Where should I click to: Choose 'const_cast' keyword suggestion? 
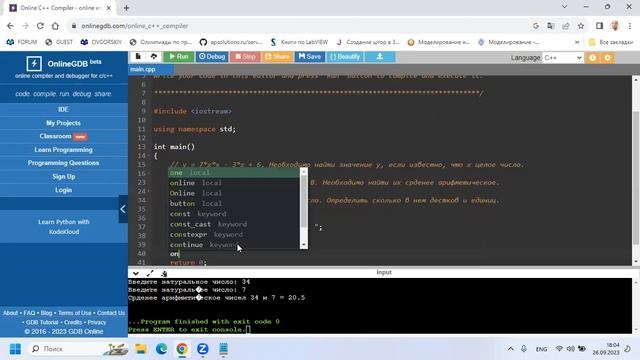click(x=234, y=224)
